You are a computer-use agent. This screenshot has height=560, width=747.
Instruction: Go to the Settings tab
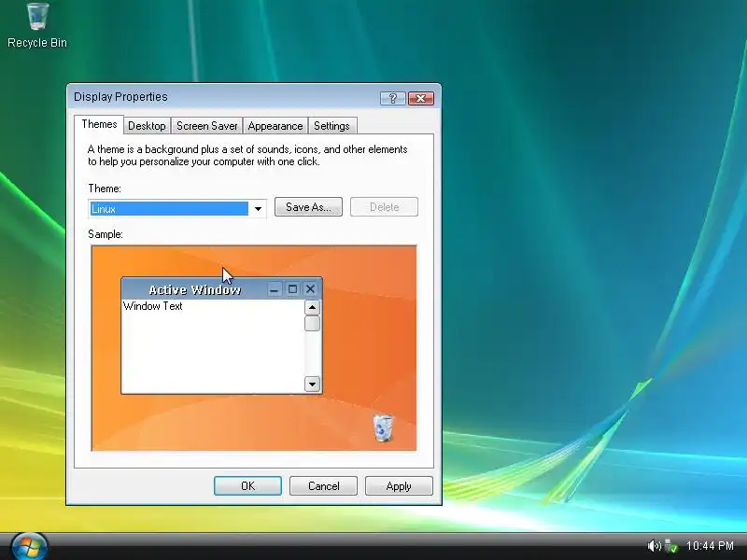(332, 126)
